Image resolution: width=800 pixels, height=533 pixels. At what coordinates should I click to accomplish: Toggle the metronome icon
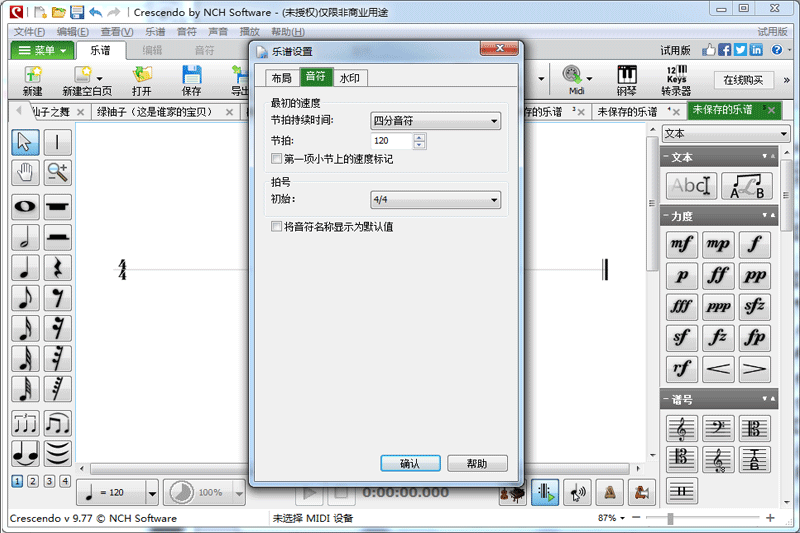[609, 492]
